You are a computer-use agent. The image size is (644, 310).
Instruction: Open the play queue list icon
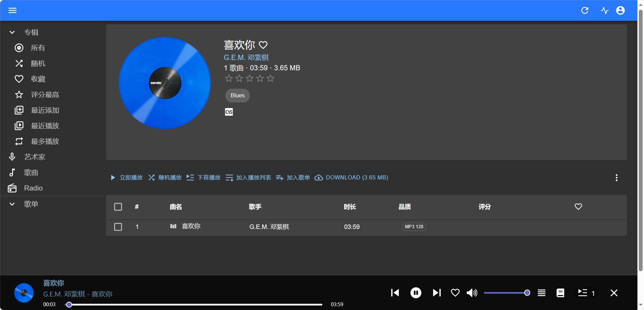pyautogui.click(x=542, y=293)
